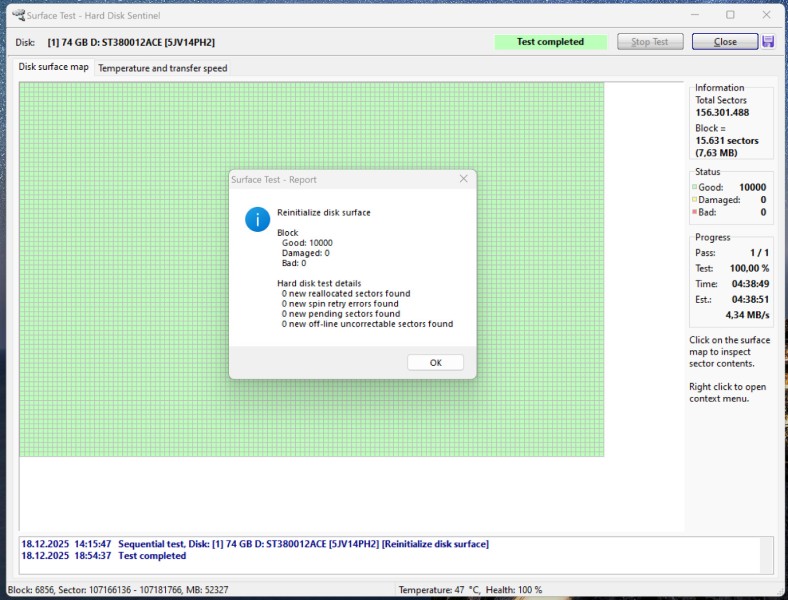Select the Sequential test log entry

(x=255, y=544)
